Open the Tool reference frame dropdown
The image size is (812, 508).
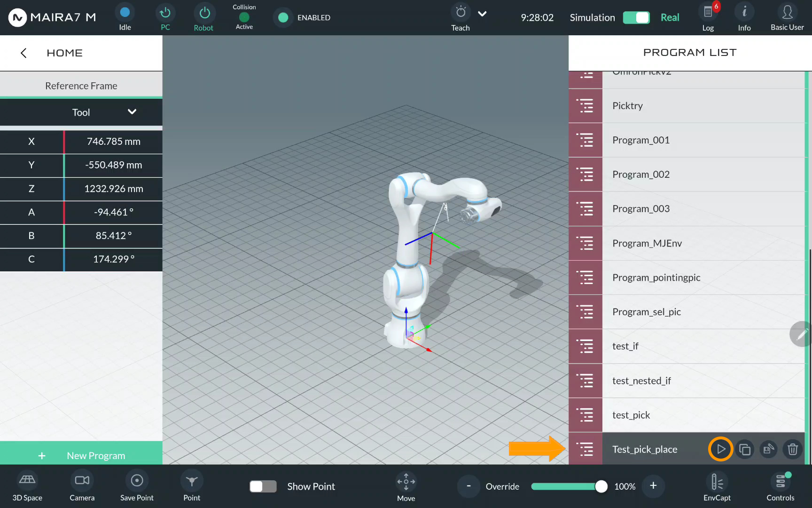click(81, 112)
